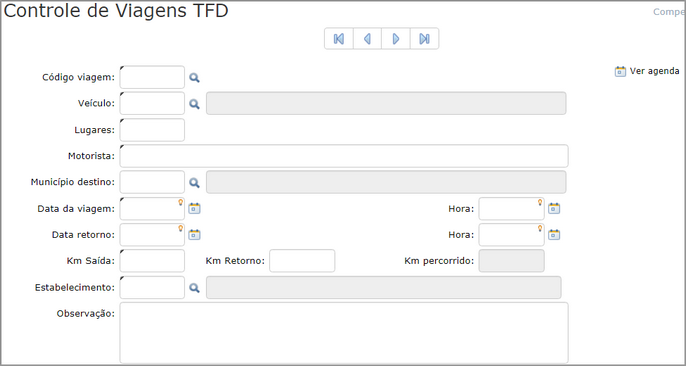Focus the Estabelecimento code field

152,287
